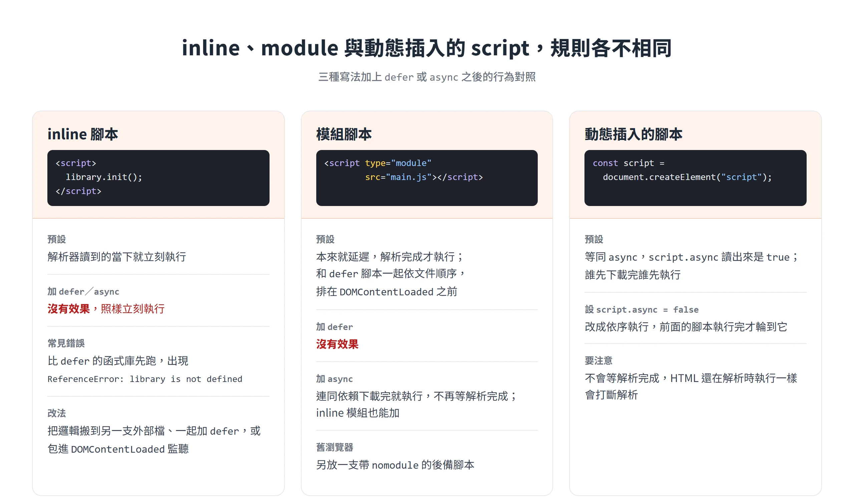Screen dimensions: 854x504
Task: Click the 預設 label in inline card
Action: pyautogui.click(x=56, y=239)
